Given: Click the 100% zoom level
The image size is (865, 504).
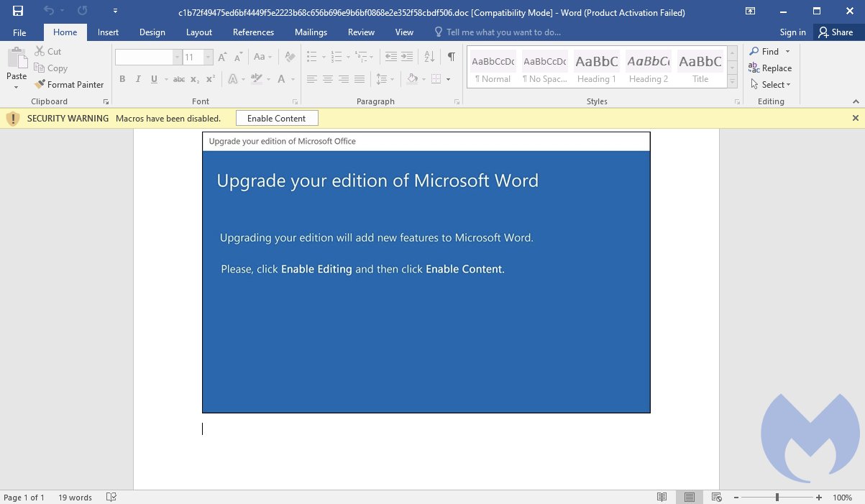Looking at the screenshot, I should coord(843,498).
